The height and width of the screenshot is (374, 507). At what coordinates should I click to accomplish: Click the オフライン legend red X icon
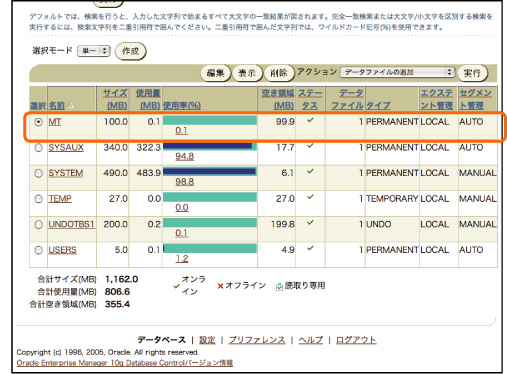[220, 286]
